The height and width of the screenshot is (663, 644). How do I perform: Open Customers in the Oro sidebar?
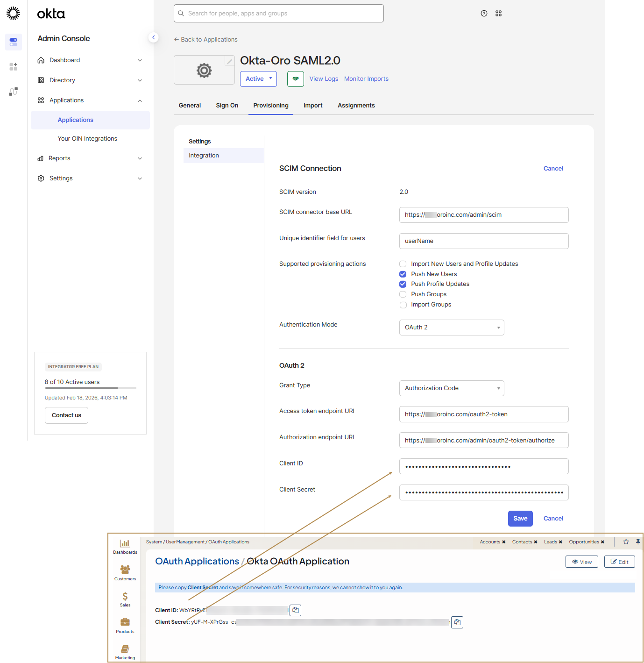(x=125, y=572)
